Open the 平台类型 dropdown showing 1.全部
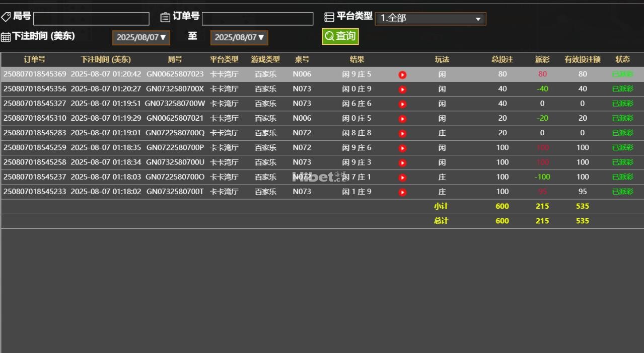644x353 pixels. click(x=430, y=19)
